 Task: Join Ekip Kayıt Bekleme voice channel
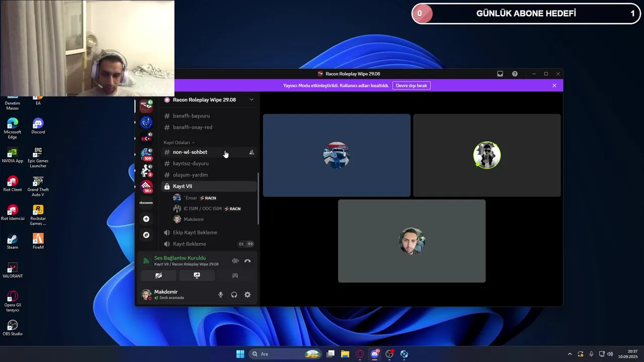209,233
